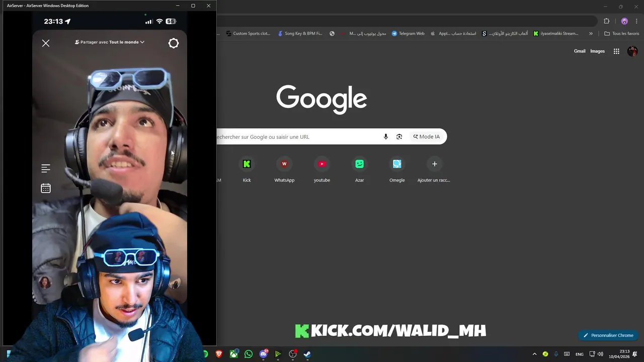Open the settings ring icon on the phone screen
The width and height of the screenshot is (644, 362).
(x=174, y=43)
